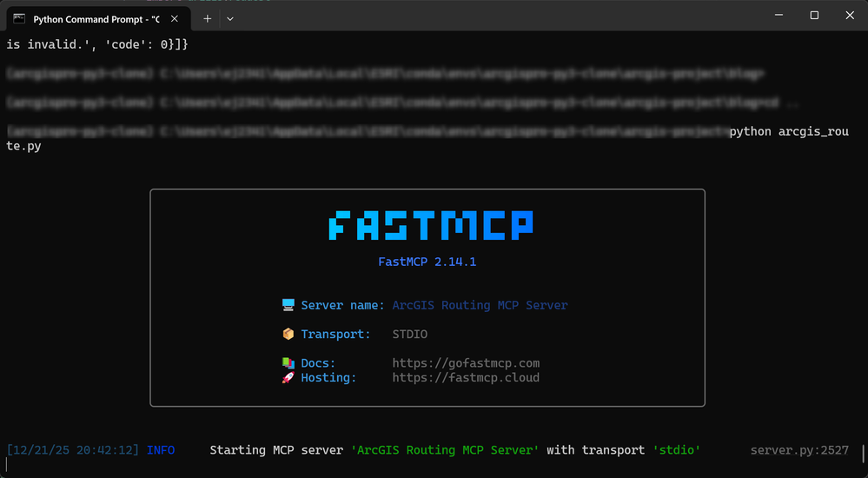This screenshot has height=478, width=868.
Task: Open a new terminal tab
Action: pyautogui.click(x=207, y=19)
